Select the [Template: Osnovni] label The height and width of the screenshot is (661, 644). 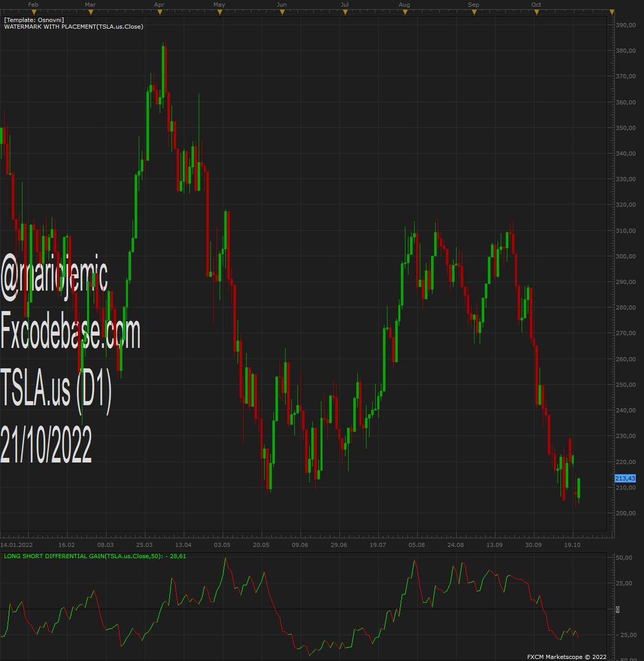pyautogui.click(x=34, y=20)
